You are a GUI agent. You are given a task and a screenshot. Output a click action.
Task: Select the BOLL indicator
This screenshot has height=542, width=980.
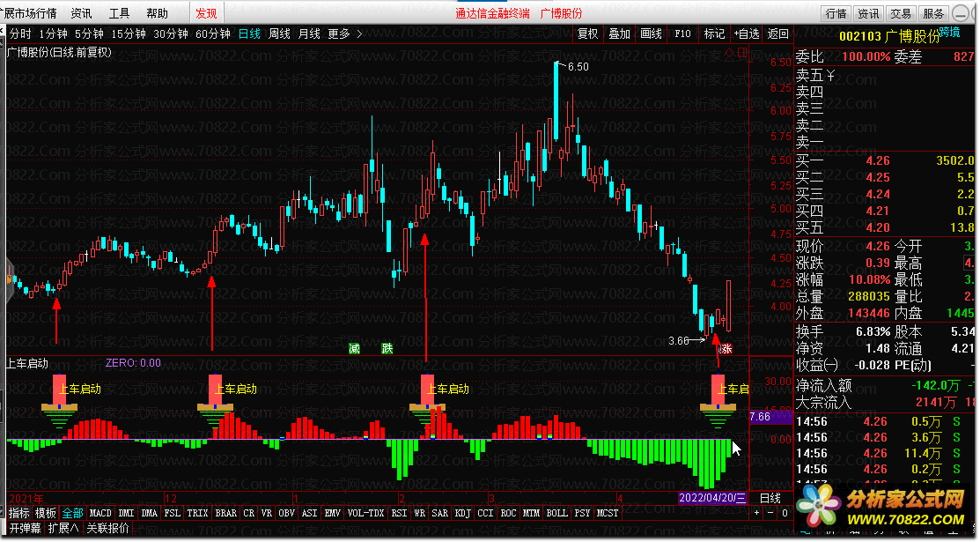556,513
